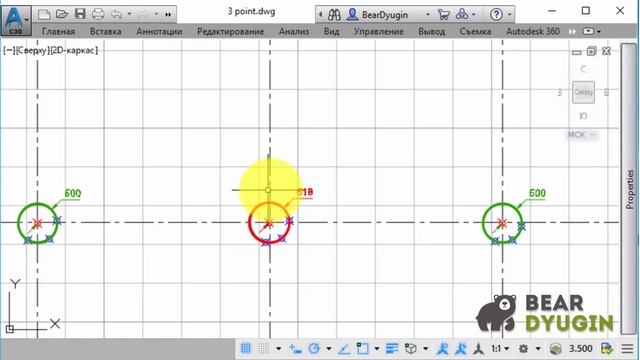Click the ViewCube north С compass letter
The image size is (640, 360).
pos(583,69)
